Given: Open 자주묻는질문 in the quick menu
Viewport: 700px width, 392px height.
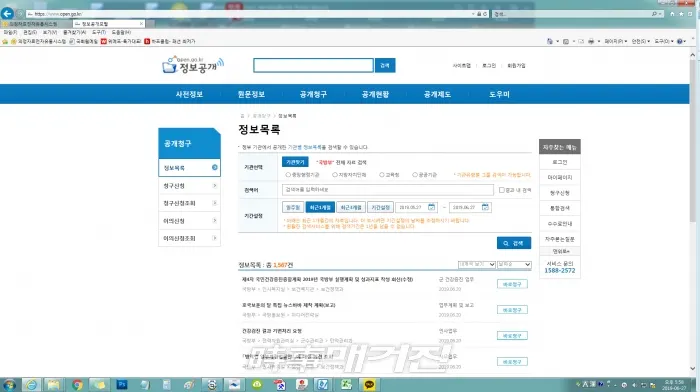Looking at the screenshot, I should 560,239.
